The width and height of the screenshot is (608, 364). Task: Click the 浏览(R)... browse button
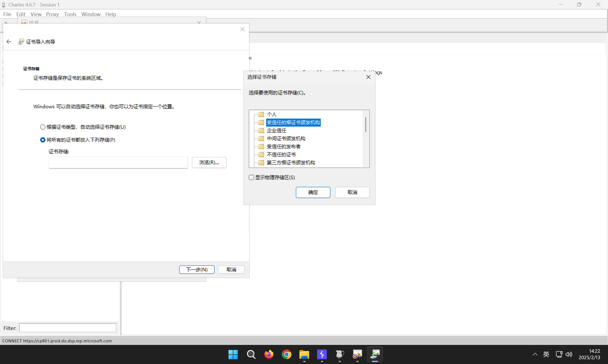tap(209, 162)
